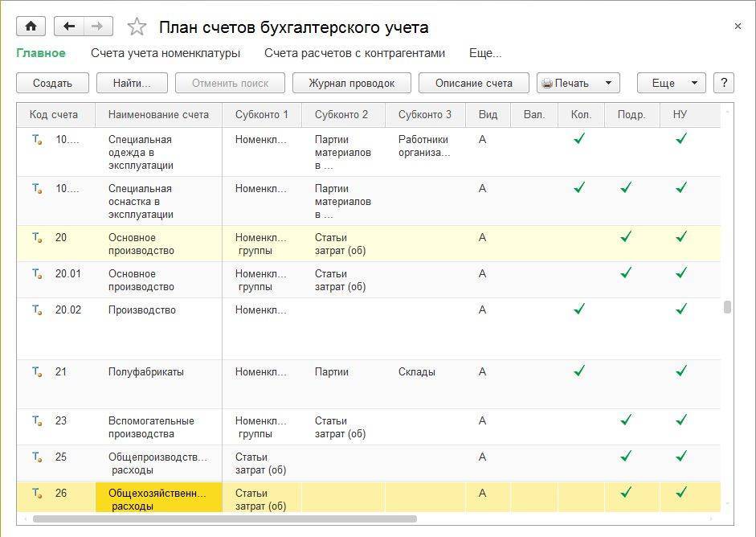The image size is (756, 537).
Task: Go back with the left arrow button
Action: [69, 27]
